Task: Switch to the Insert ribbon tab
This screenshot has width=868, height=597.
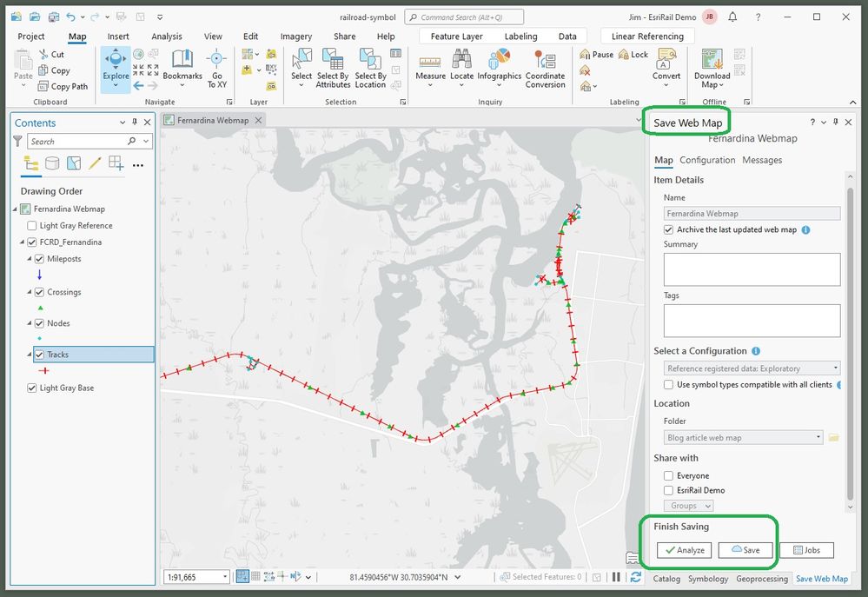Action: (x=118, y=36)
